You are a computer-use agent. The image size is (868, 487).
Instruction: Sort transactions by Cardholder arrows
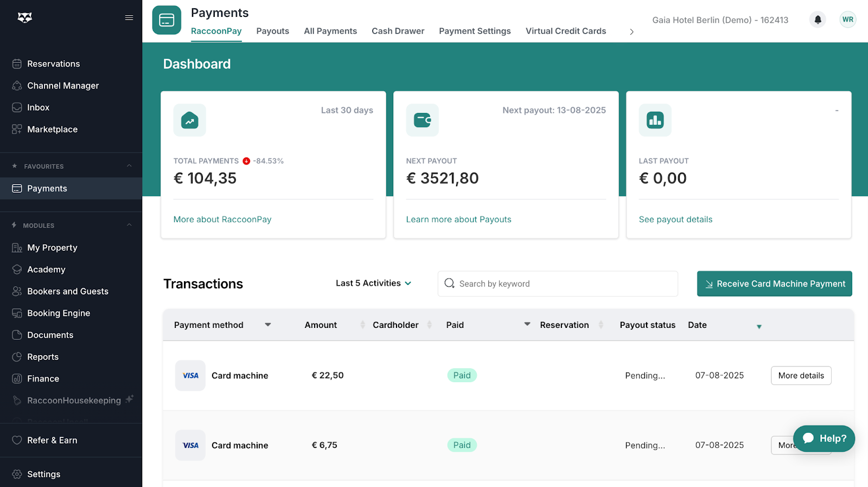click(429, 325)
